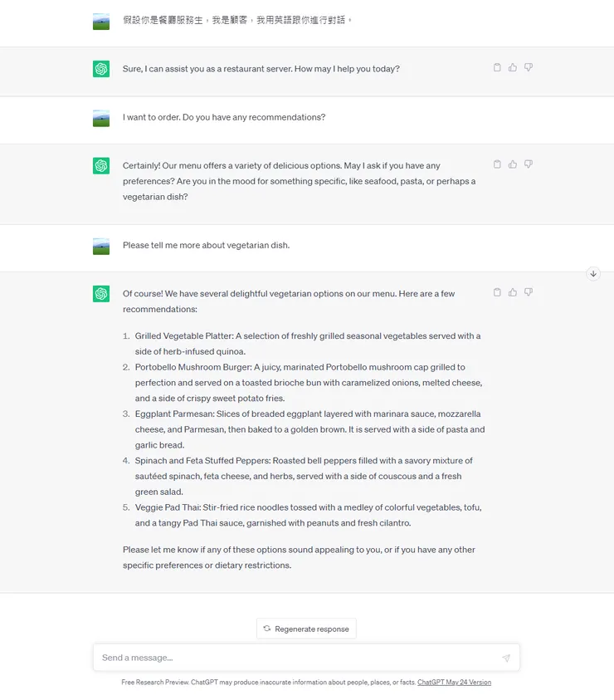
Task: Open the ChatGPT May 24 Version link
Action: click(454, 683)
